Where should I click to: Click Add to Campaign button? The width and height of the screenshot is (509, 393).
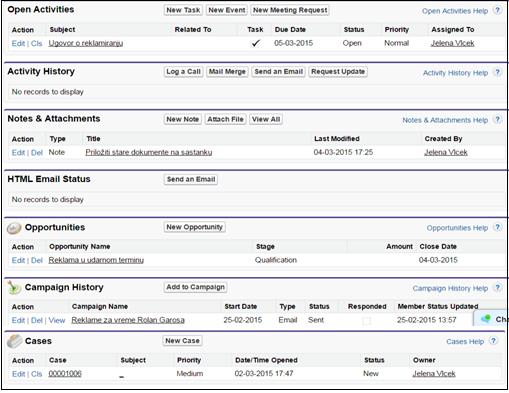click(195, 287)
